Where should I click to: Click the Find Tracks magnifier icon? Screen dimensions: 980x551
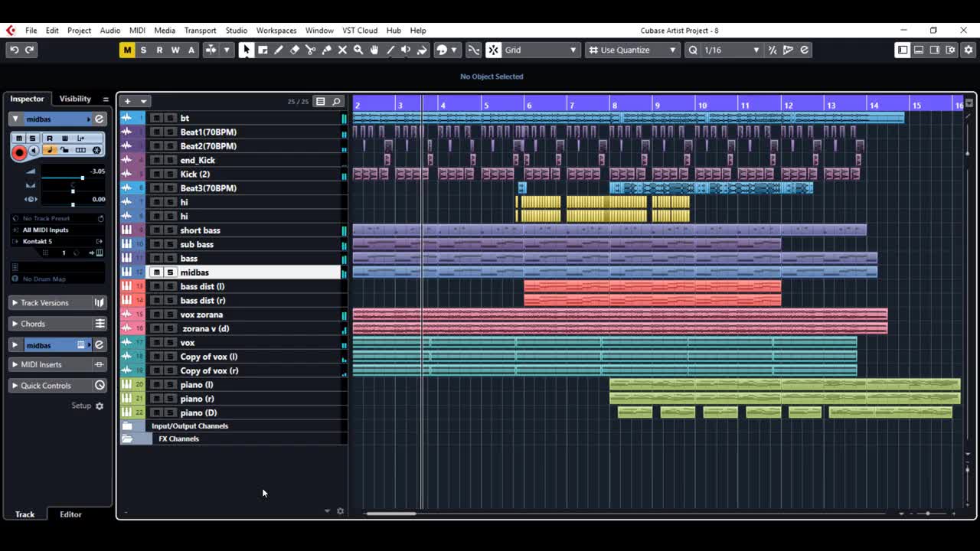coord(336,101)
